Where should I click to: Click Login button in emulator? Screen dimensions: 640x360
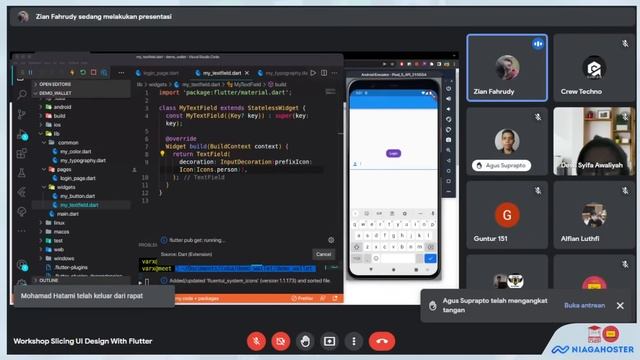point(393,153)
